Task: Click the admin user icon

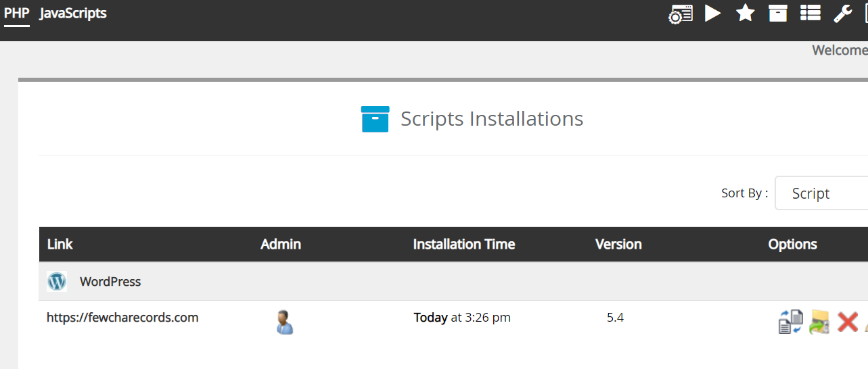Action: pyautogui.click(x=285, y=322)
